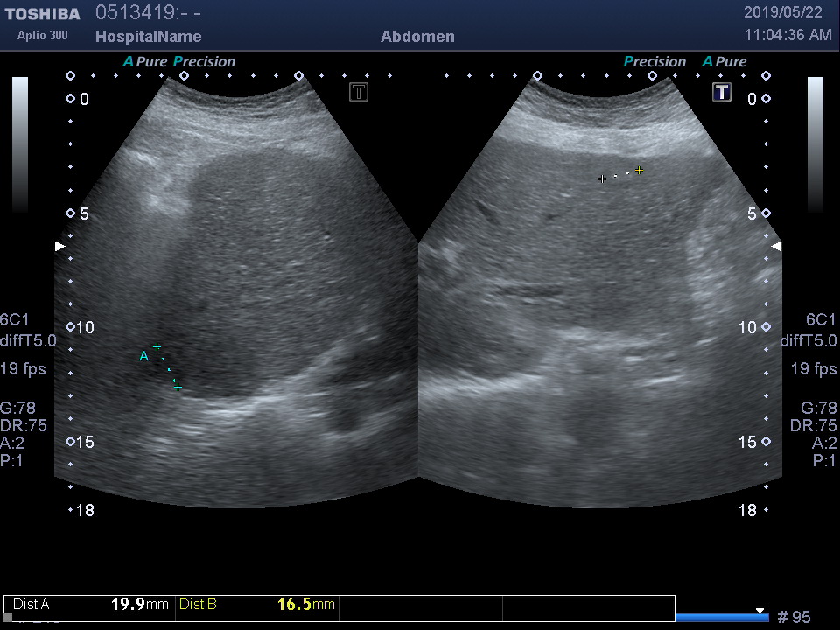
Task: Click the active T marker on right image
Action: (721, 92)
